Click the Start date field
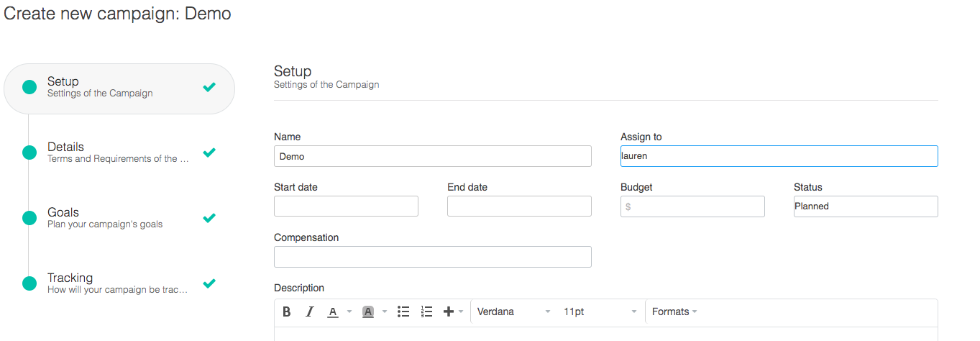This screenshot has width=980, height=341. pos(346,206)
